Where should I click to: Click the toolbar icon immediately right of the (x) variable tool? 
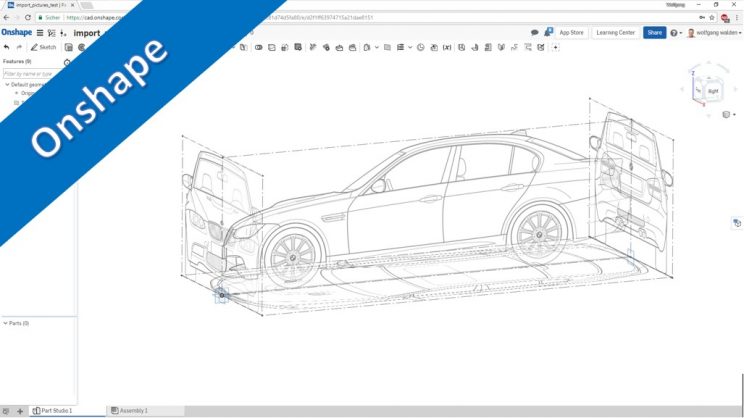[461, 47]
